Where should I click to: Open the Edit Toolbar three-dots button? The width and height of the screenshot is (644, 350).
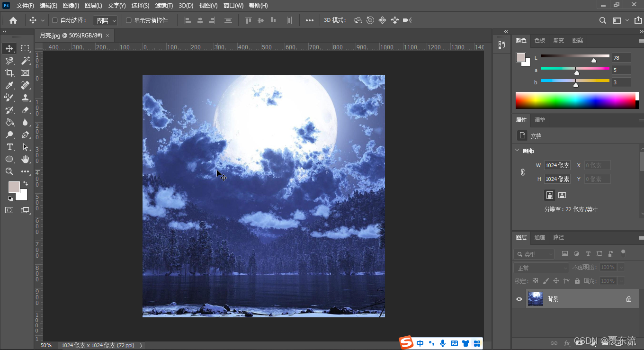point(25,171)
